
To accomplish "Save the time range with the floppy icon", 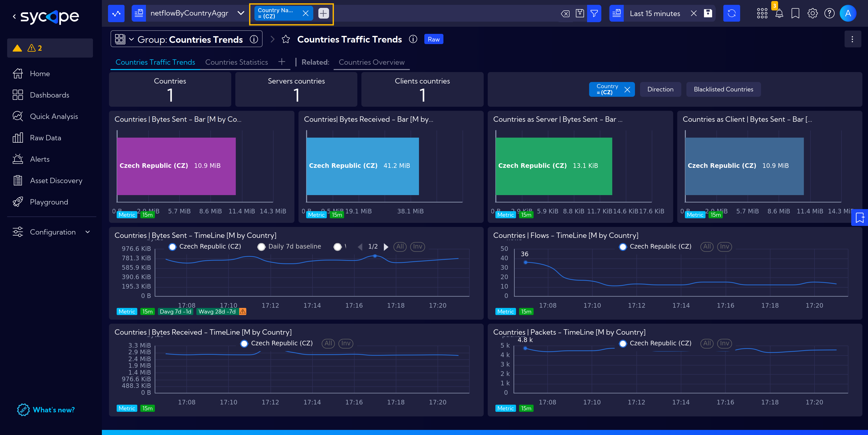I will click(708, 13).
